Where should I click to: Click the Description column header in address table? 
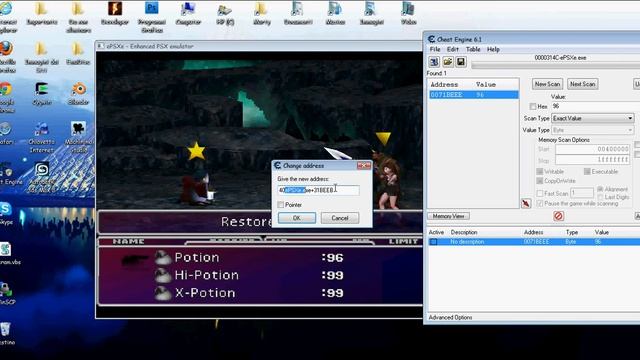[464, 232]
